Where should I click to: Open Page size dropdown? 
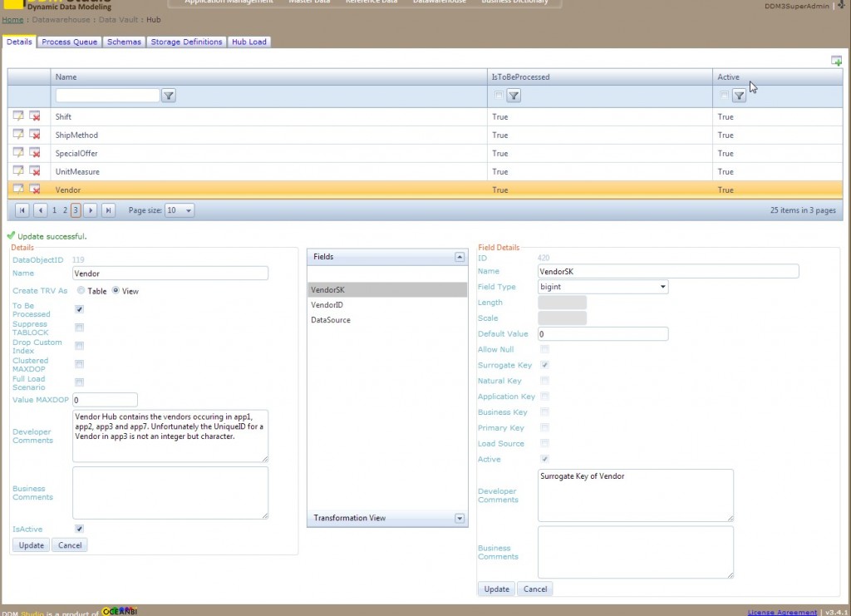(x=189, y=210)
